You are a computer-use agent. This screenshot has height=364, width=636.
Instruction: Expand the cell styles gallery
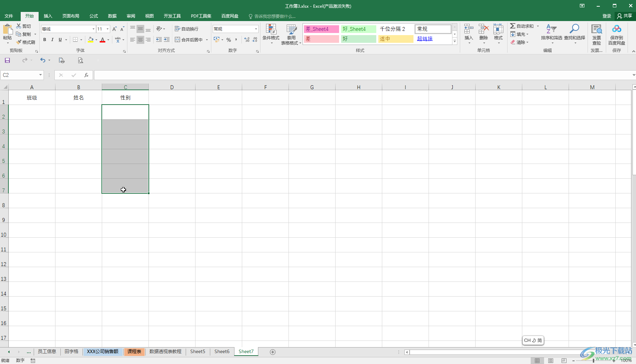[x=455, y=41]
